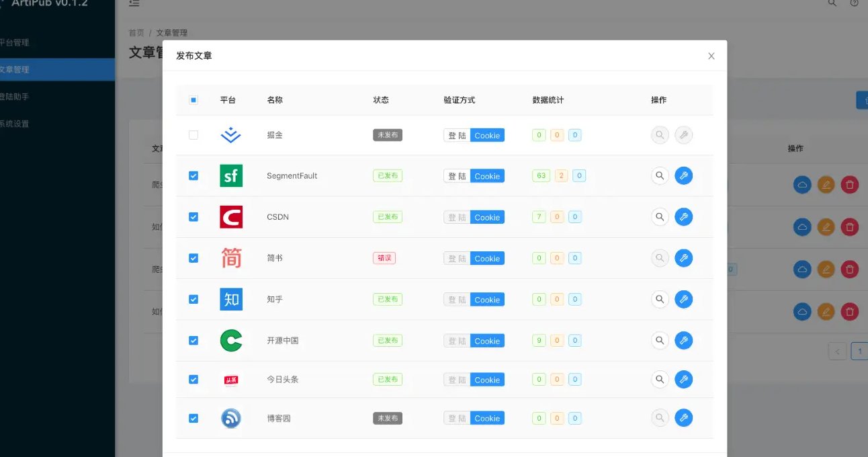Click the magnifier icon in the 掘金 row
The image size is (868, 457).
(660, 135)
